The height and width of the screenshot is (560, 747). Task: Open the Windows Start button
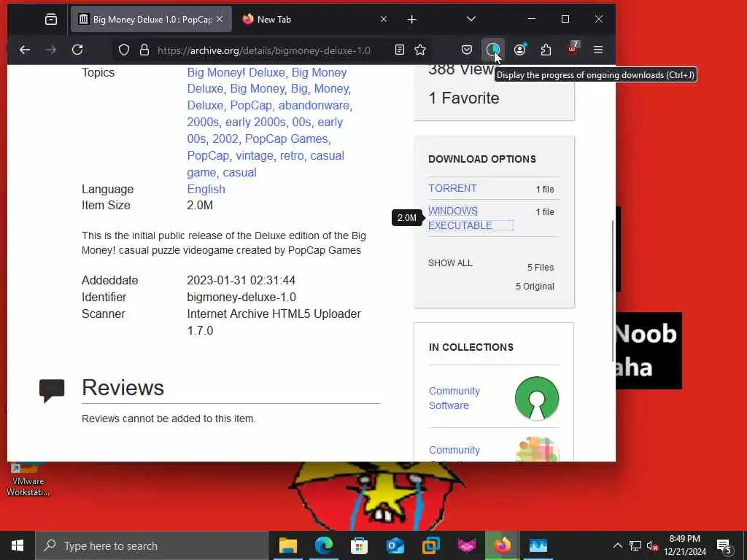click(18, 545)
